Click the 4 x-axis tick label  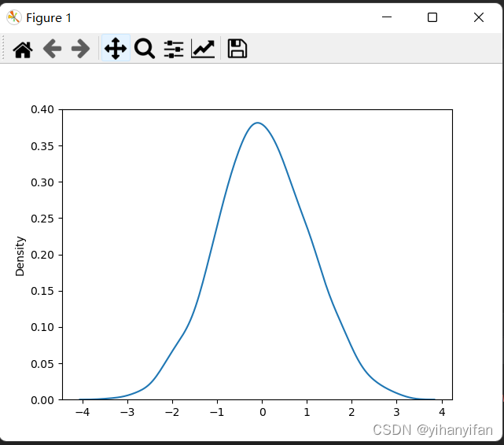tap(442, 412)
